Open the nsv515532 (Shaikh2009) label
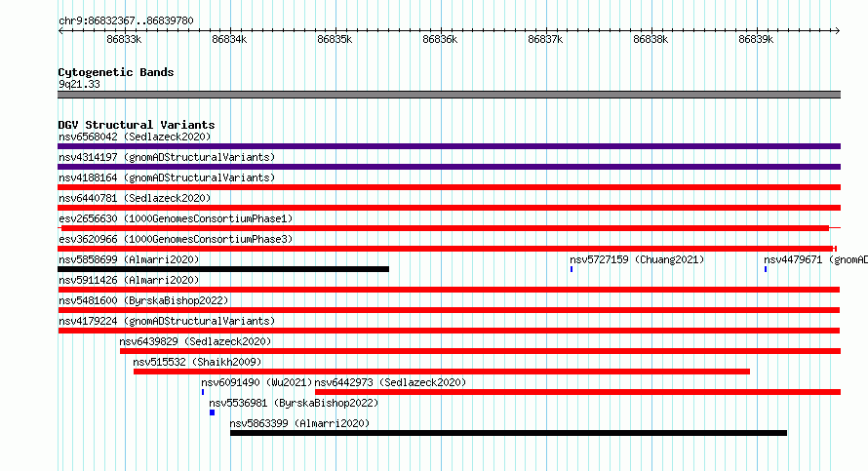The width and height of the screenshot is (868, 471). coord(197,362)
